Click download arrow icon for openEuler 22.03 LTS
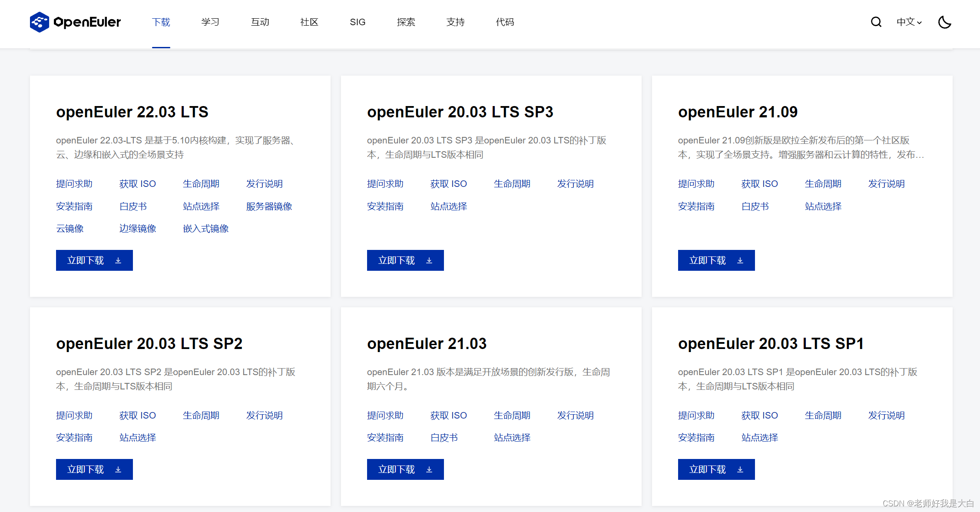The height and width of the screenshot is (512, 980). (x=118, y=260)
